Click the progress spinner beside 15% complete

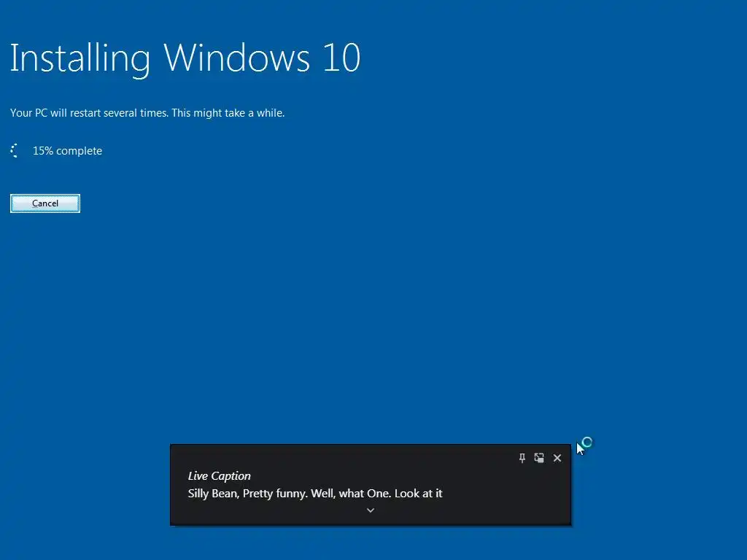click(x=15, y=150)
